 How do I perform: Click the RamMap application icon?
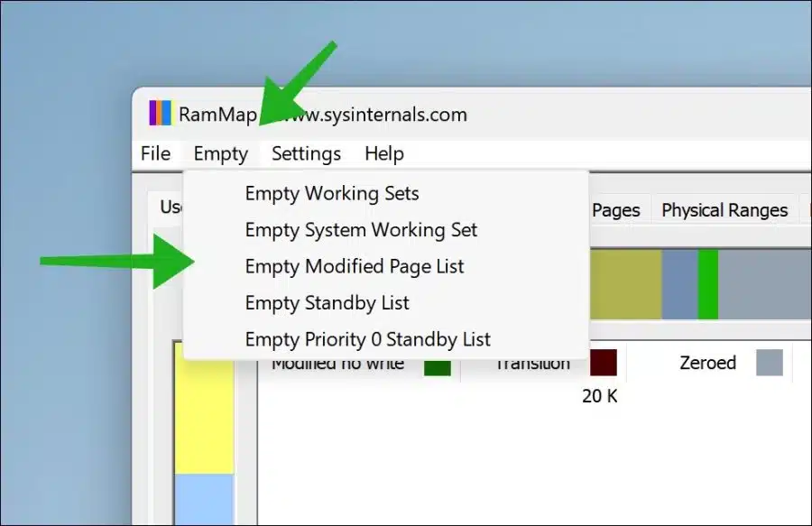coord(160,113)
